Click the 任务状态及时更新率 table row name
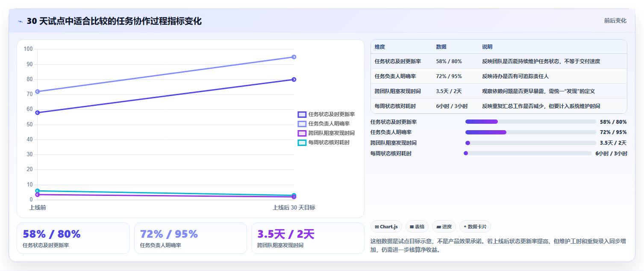The width and height of the screenshot is (644, 271). (x=398, y=61)
